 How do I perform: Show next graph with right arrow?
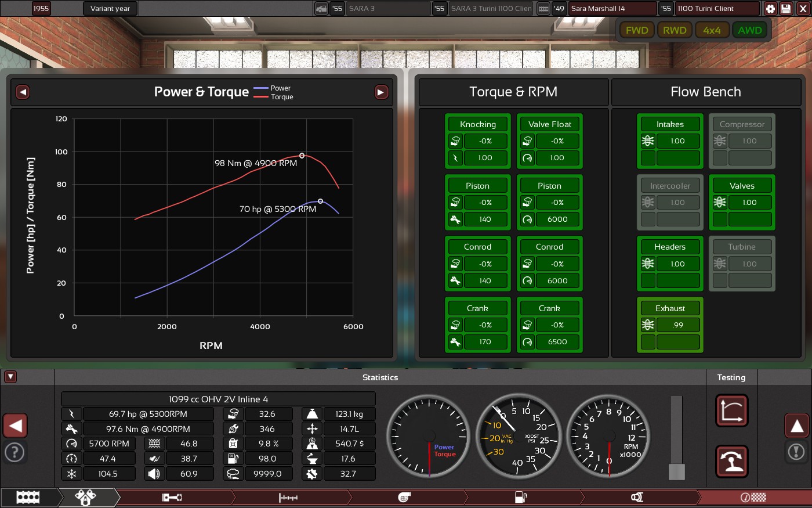(x=381, y=92)
